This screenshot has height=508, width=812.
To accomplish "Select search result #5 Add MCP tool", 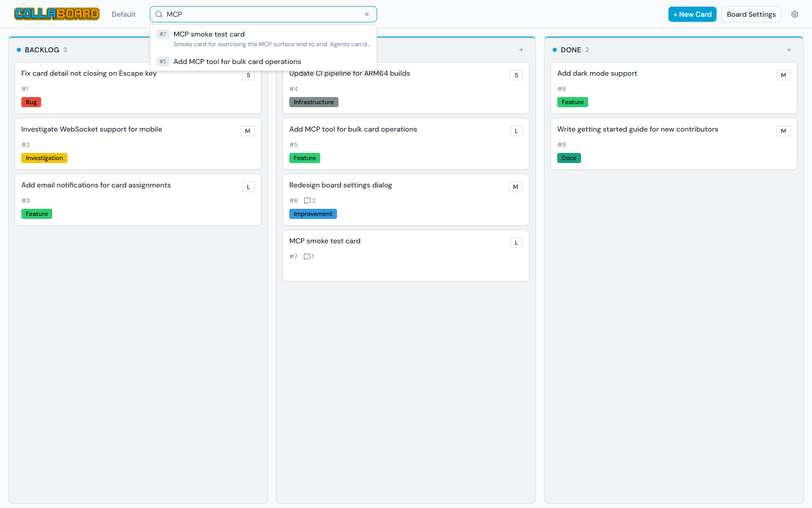I will (x=263, y=61).
